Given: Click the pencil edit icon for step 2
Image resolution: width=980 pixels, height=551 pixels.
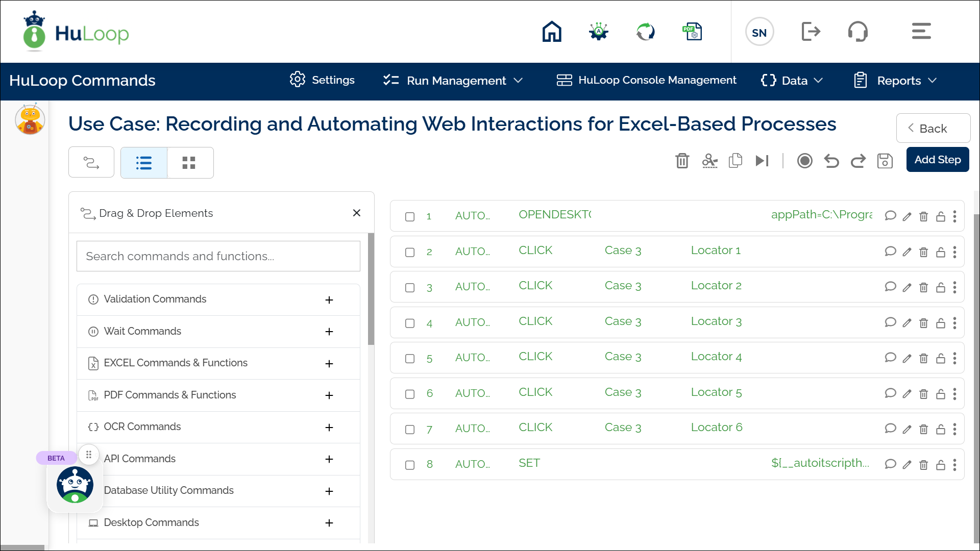Looking at the screenshot, I should [x=906, y=252].
